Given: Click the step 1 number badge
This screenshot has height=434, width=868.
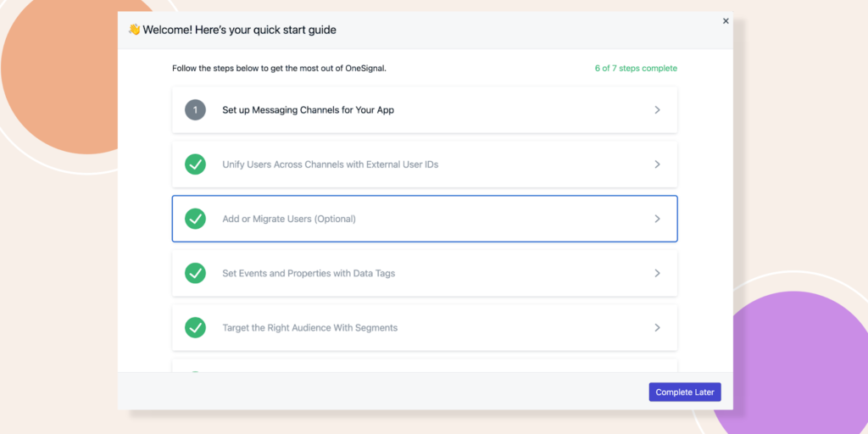Looking at the screenshot, I should 195,110.
